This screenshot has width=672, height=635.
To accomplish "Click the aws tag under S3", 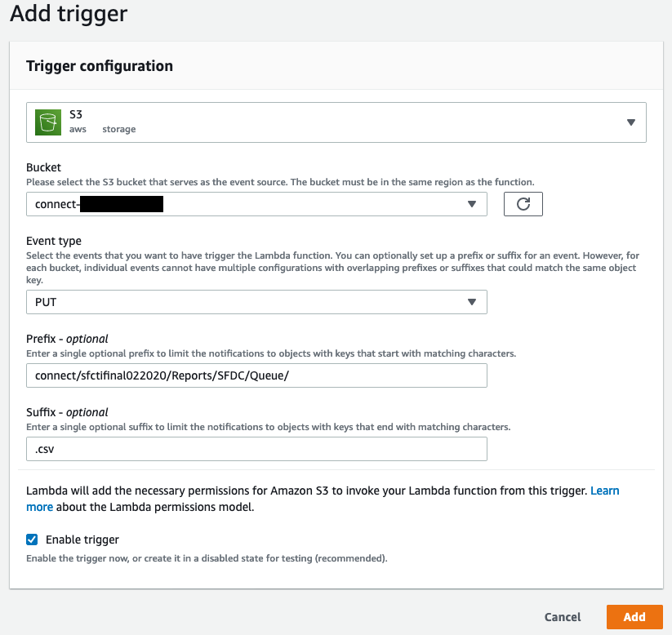I will coord(78,129).
